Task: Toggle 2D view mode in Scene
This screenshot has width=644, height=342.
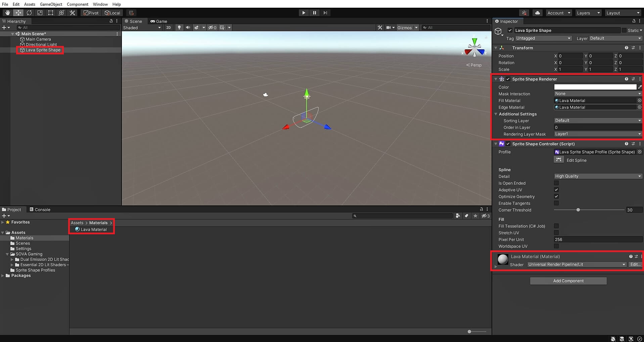Action: (169, 28)
